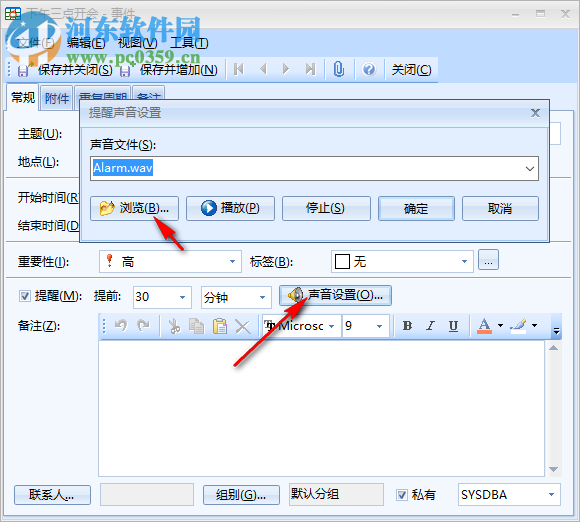Viewport: 580px width, 522px height.
Task: Click the empty contacts field
Action: (x=147, y=494)
